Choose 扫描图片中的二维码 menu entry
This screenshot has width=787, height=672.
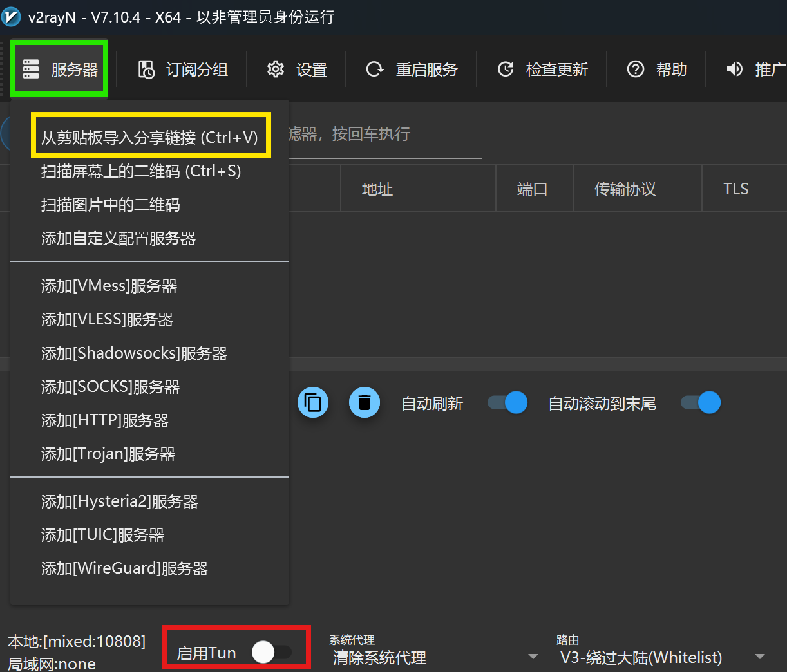pyautogui.click(x=150, y=205)
